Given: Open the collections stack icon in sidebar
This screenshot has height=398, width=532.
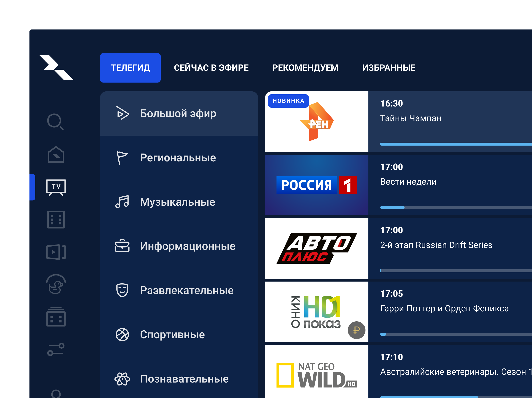Looking at the screenshot, I should [56, 317].
